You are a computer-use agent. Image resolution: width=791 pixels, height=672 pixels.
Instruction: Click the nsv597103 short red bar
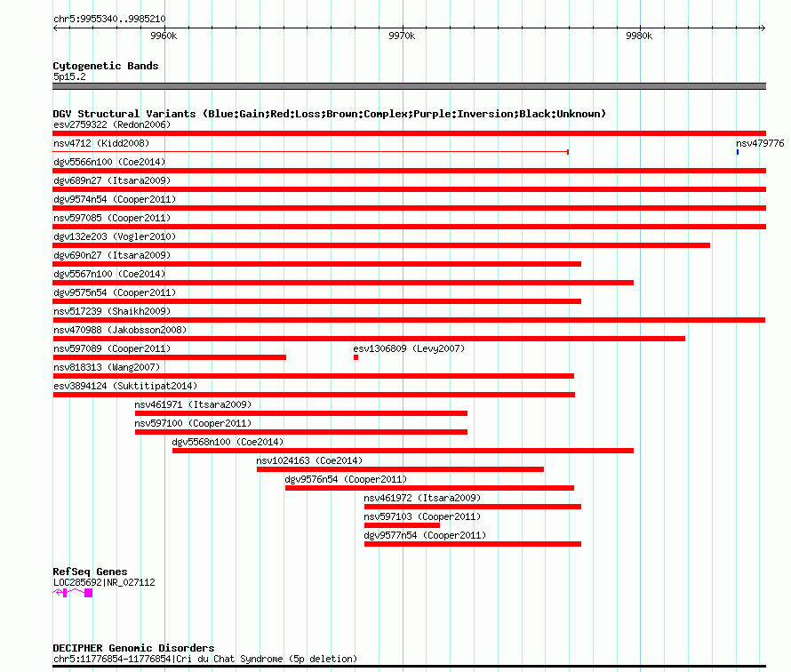(402, 525)
